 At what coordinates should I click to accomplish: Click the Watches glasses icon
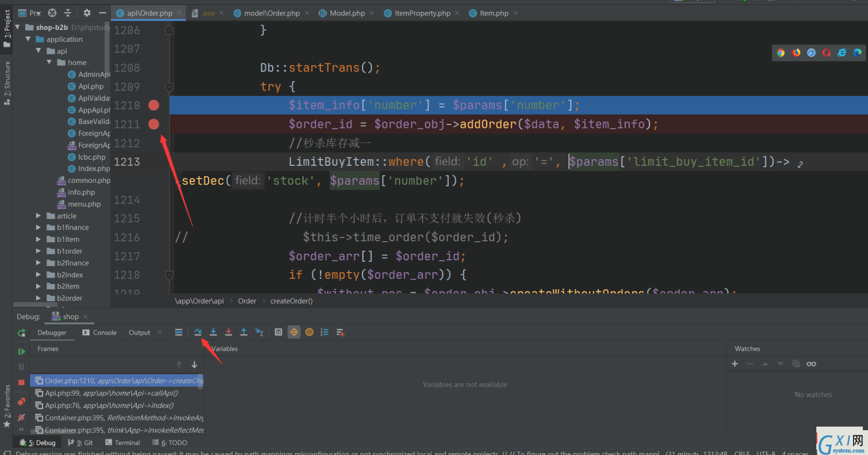(x=811, y=364)
